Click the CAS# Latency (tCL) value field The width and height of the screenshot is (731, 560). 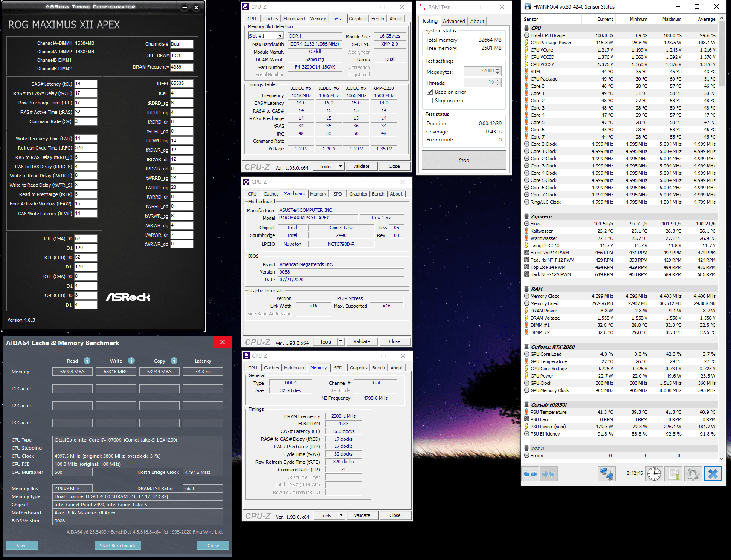pyautogui.click(x=86, y=84)
